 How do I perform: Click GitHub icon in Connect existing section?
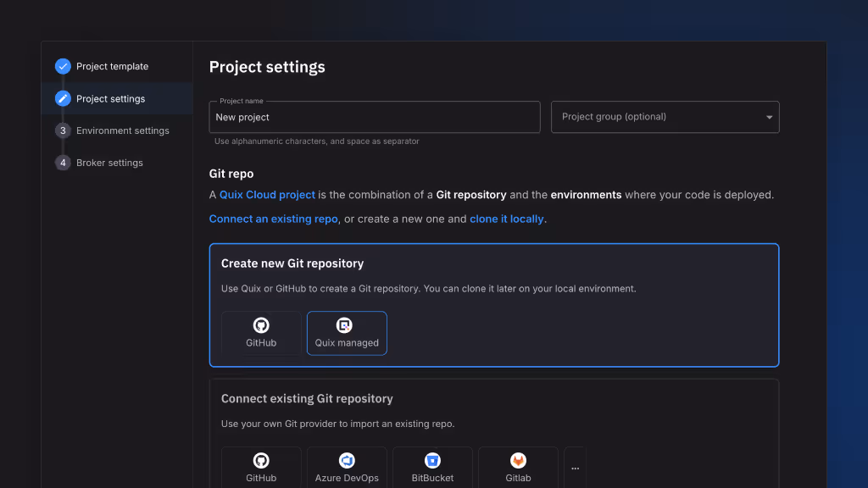click(x=261, y=460)
